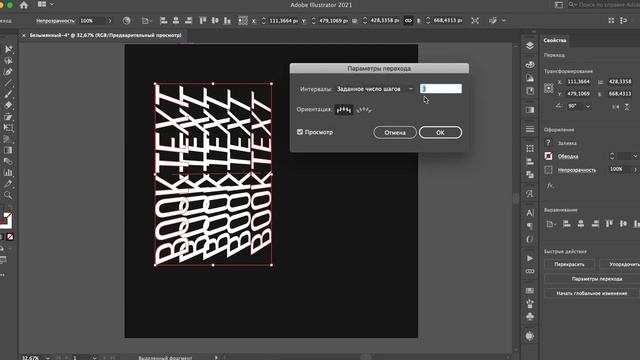Open the Stroke panel icon in dock
The image size is (640, 360).
pyautogui.click(x=530, y=129)
